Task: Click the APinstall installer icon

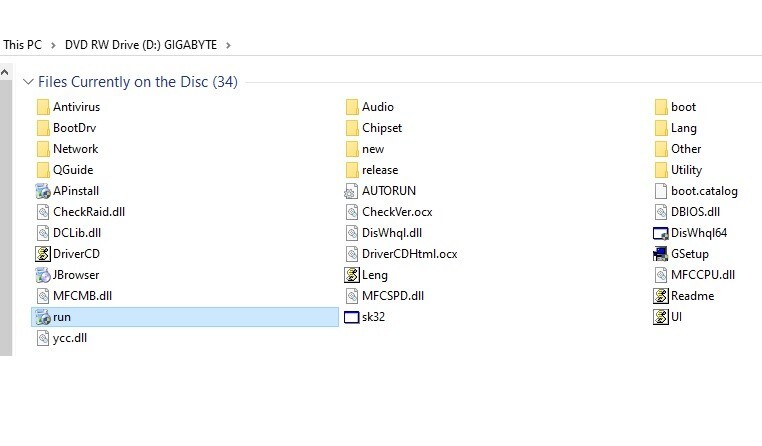Action: (43, 191)
